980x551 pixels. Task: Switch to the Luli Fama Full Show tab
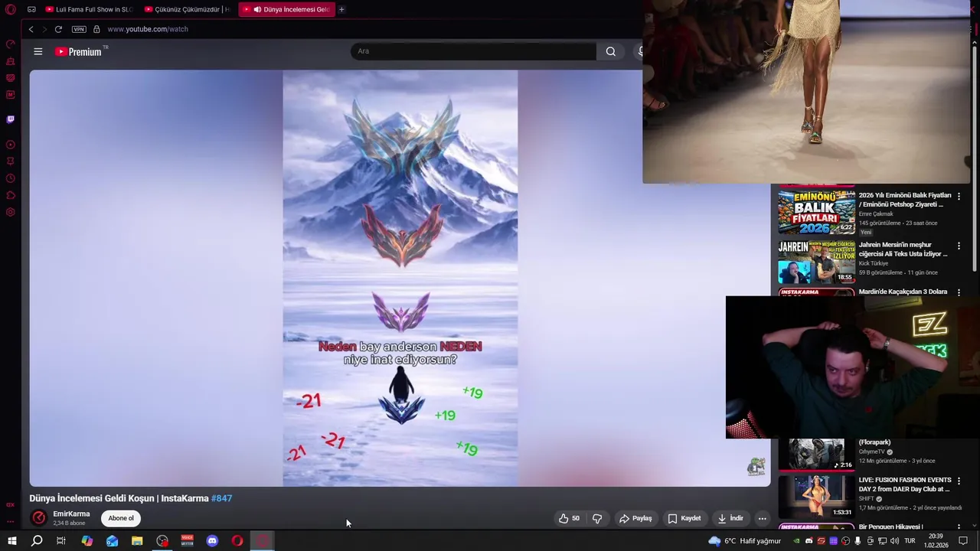pyautogui.click(x=88, y=9)
